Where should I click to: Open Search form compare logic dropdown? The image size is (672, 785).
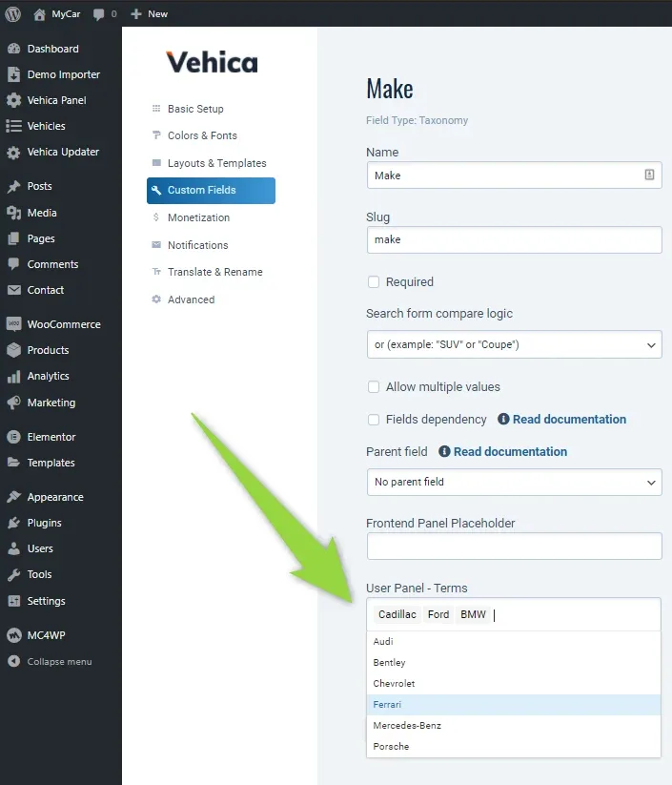coord(515,344)
